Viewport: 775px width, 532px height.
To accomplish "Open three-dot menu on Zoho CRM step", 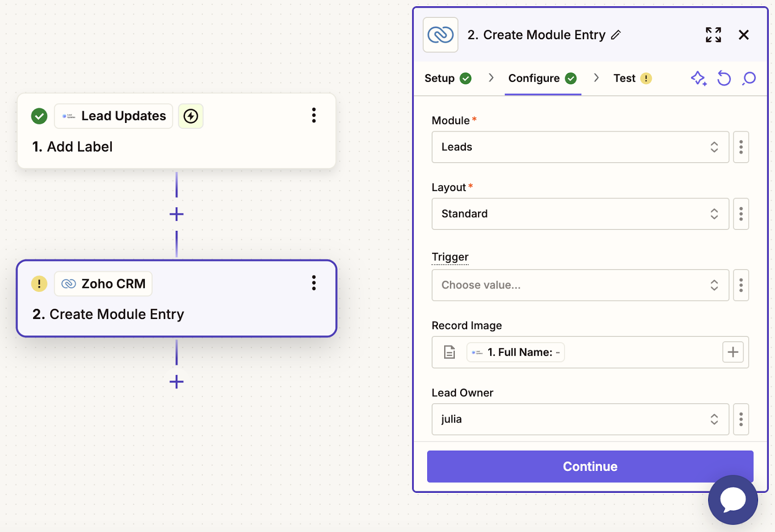I will [x=314, y=283].
